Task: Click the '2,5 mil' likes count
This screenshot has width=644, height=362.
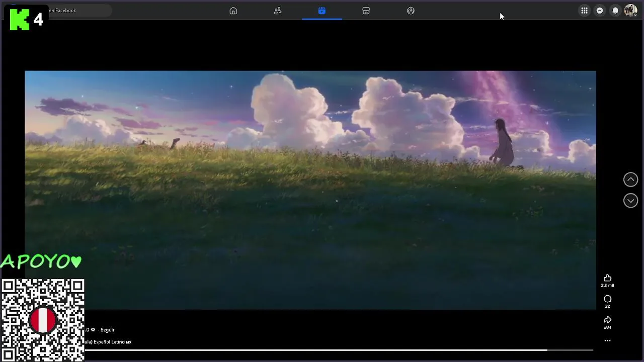Action: [607, 286]
